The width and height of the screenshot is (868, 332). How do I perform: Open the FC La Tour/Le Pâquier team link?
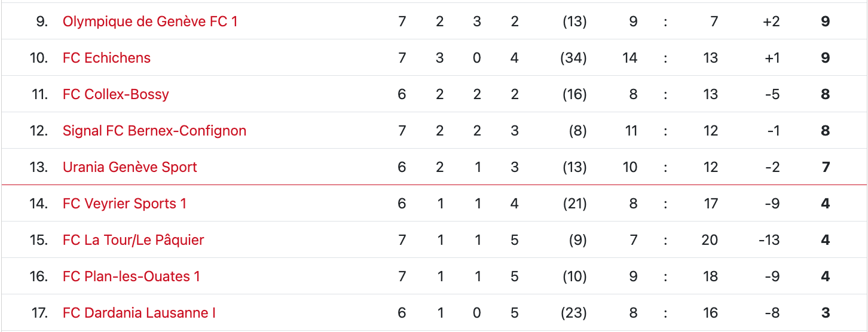click(x=133, y=240)
